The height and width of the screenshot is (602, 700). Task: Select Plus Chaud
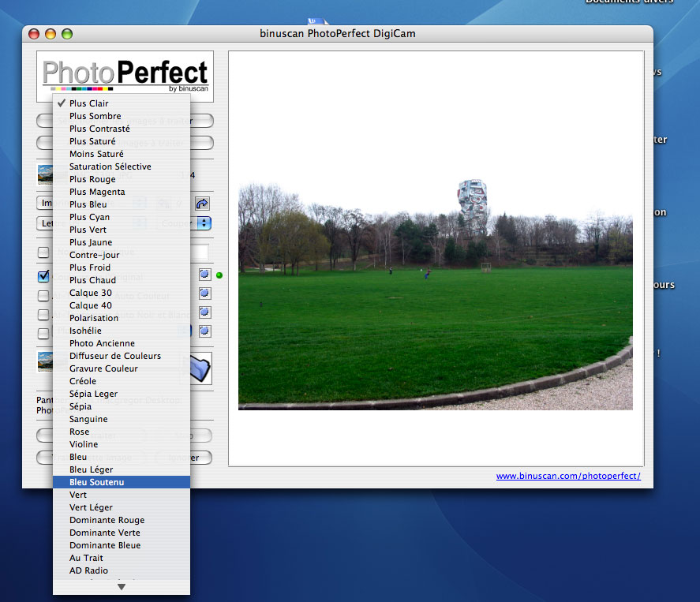pyautogui.click(x=122, y=280)
